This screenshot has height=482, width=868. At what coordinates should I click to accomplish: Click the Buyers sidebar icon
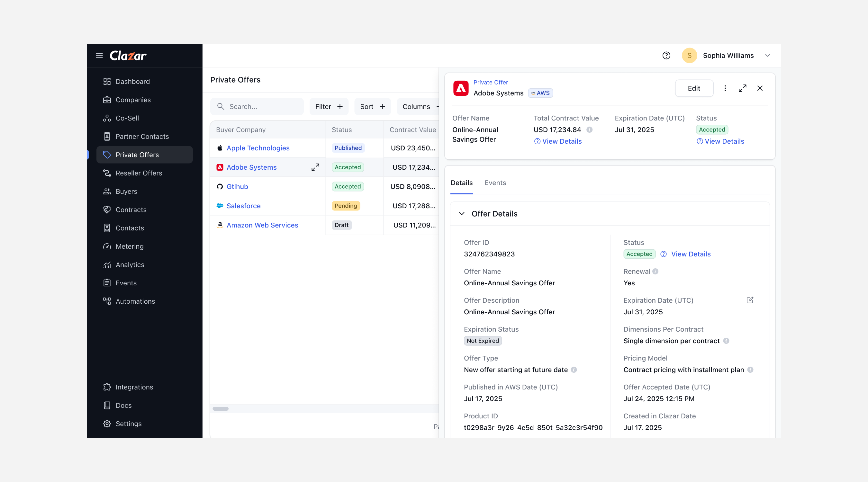(107, 191)
